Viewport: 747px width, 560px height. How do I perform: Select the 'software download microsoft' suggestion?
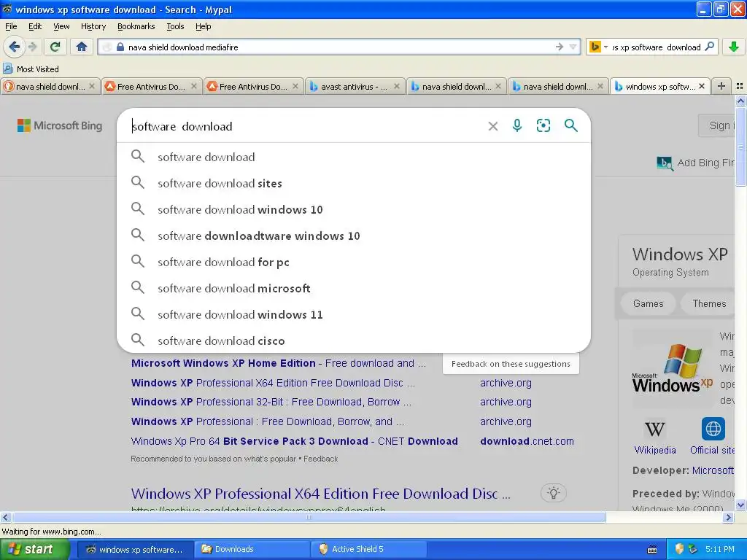pos(354,288)
